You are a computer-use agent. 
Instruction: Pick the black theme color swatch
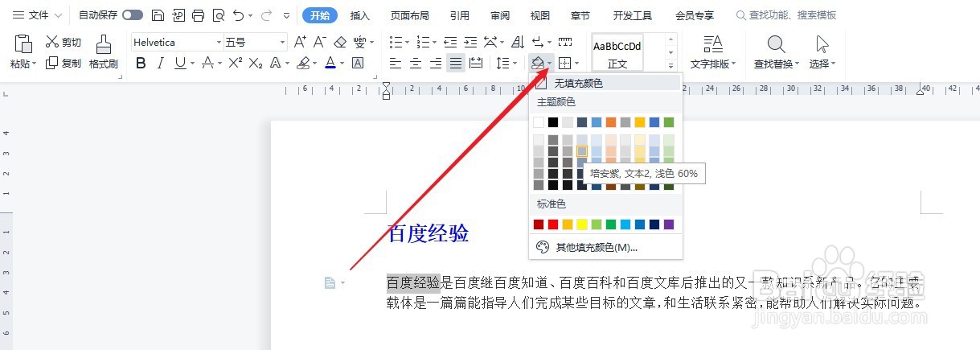coord(553,122)
